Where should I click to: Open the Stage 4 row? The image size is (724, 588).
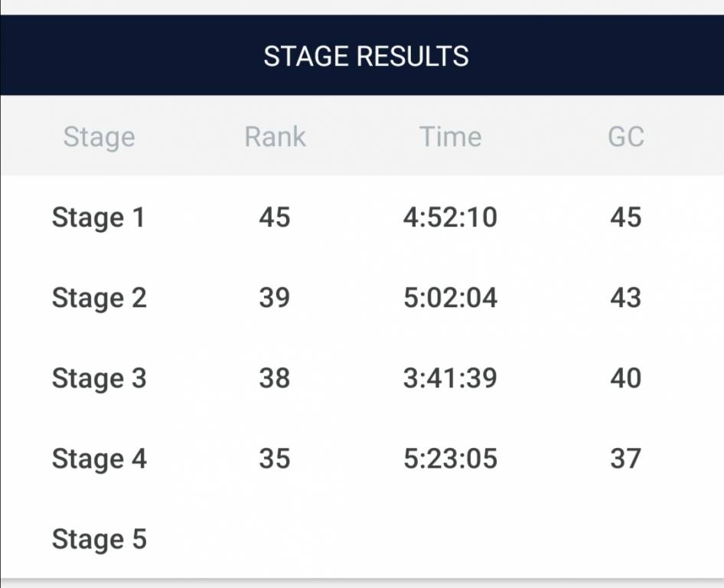pyautogui.click(x=362, y=458)
